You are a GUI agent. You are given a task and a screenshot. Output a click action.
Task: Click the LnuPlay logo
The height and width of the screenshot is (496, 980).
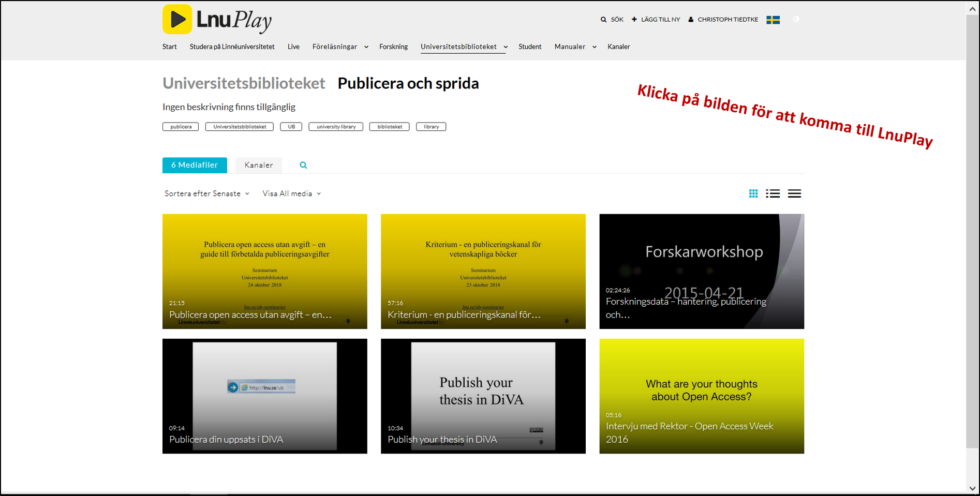point(217,20)
